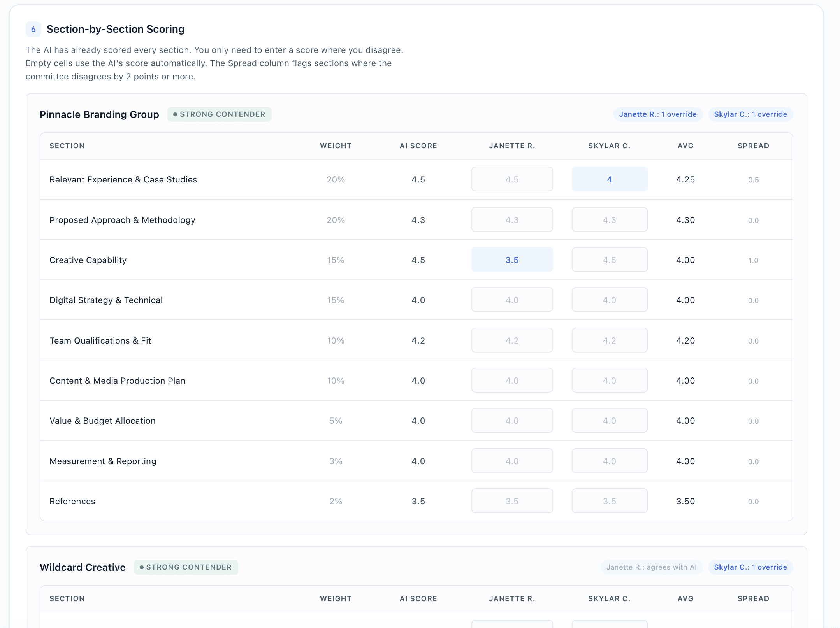840x628 pixels.
Task: Click Skylar C. input for Measurement & Reporting
Action: pyautogui.click(x=610, y=461)
